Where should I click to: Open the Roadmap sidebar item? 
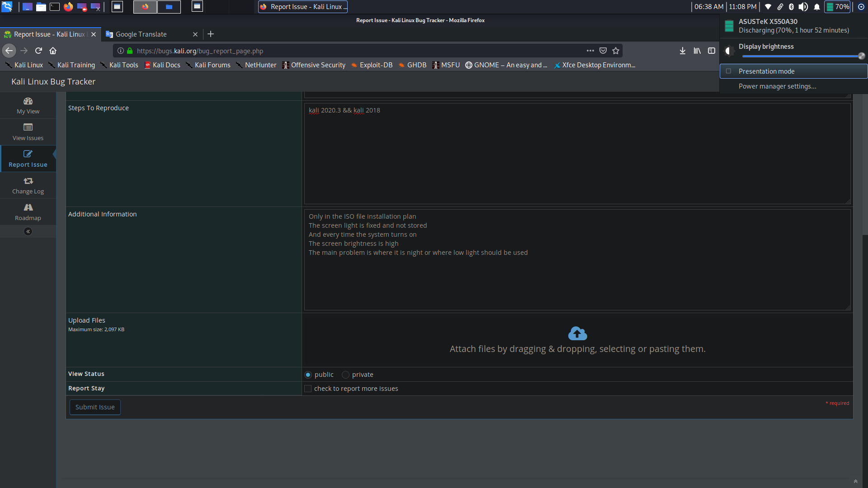28,212
